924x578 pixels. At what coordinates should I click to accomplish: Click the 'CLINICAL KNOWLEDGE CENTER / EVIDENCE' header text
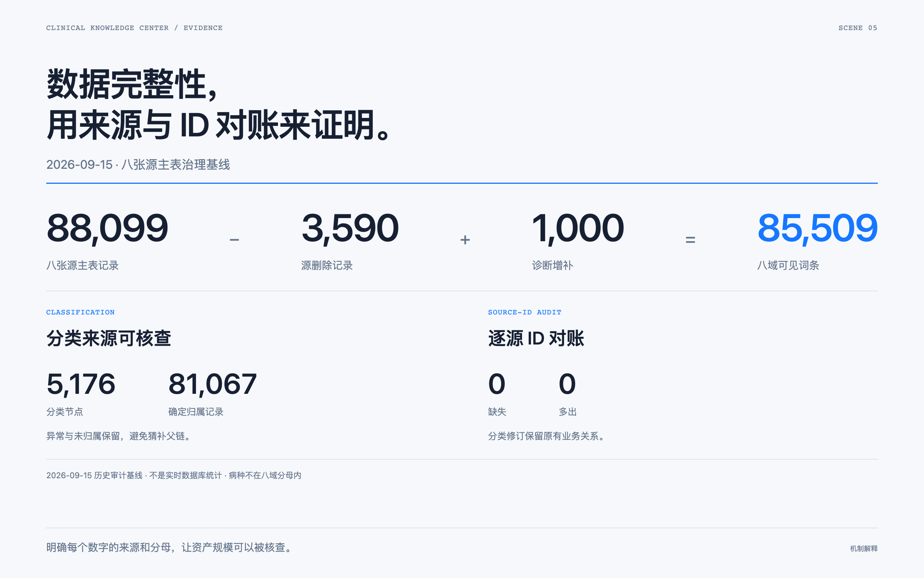pos(134,28)
